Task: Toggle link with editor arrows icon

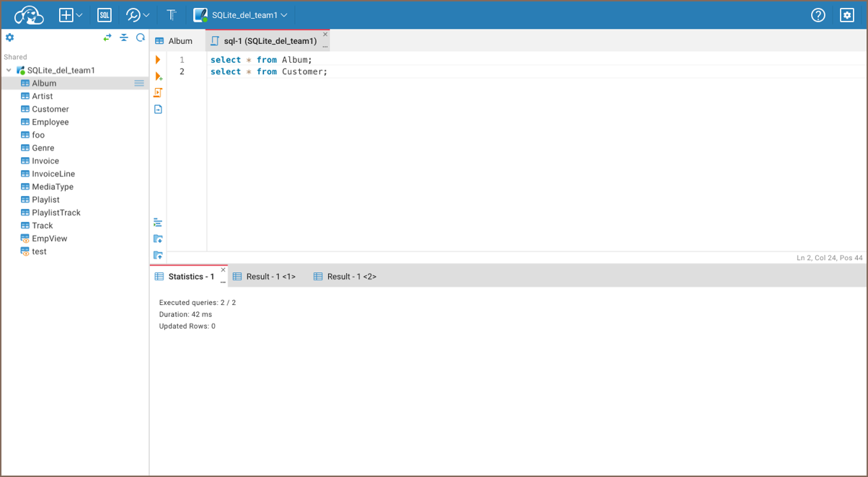Action: click(x=107, y=37)
